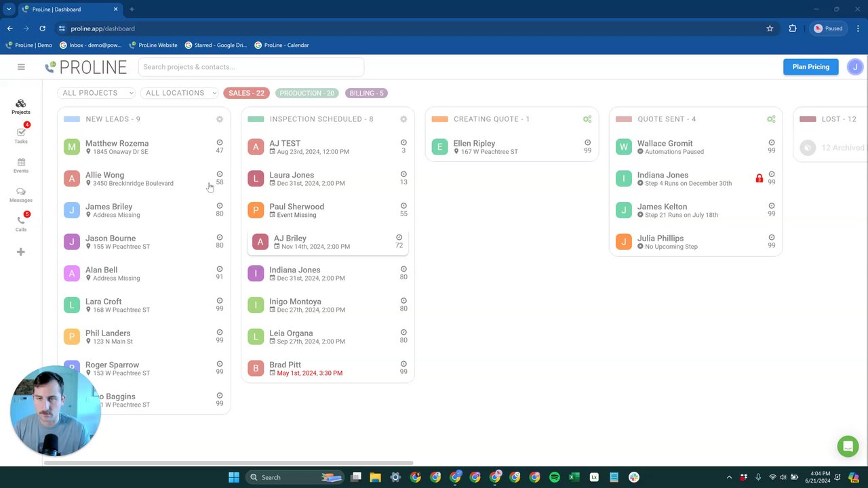Click Wallace Gromit's W avatar
The height and width of the screenshot is (488, 868).
coord(624,147)
